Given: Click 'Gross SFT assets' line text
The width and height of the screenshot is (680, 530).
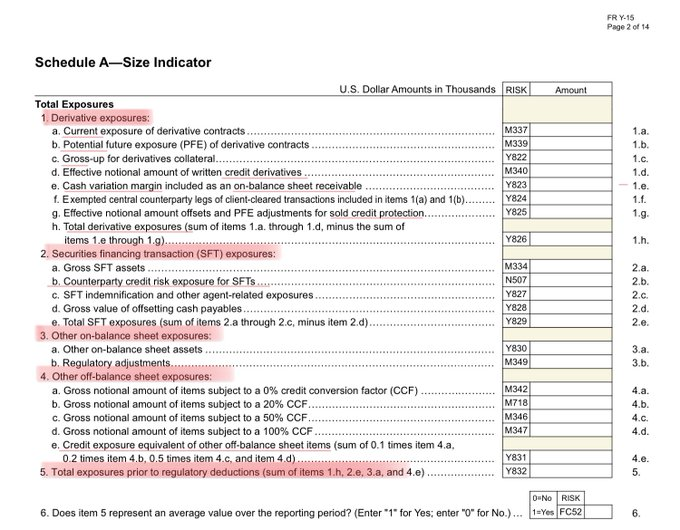Looking at the screenshot, I should [x=104, y=268].
